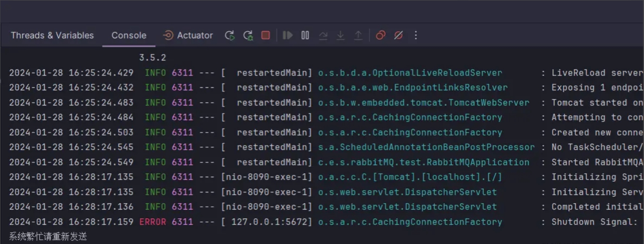The image size is (644, 244).
Task: Click the Step Out arrow icon
Action: point(358,36)
